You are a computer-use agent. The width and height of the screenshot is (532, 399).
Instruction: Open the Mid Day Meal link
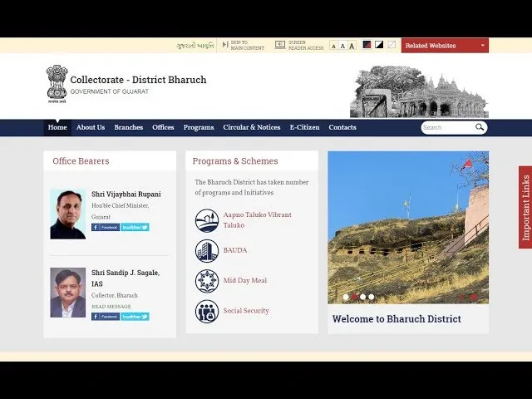coord(245,281)
